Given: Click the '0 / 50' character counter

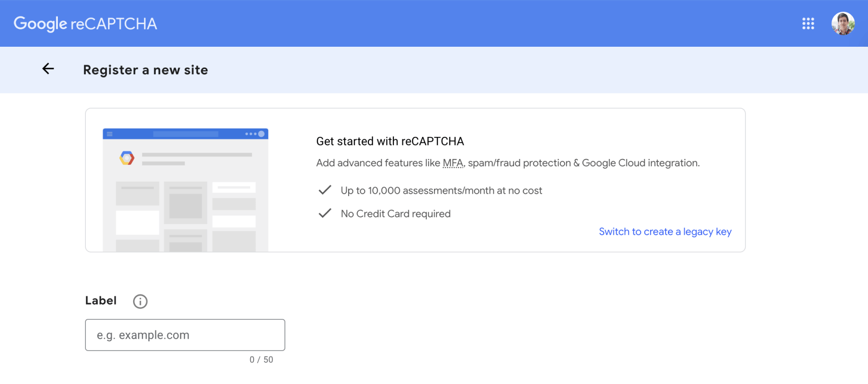Looking at the screenshot, I should pyautogui.click(x=261, y=360).
